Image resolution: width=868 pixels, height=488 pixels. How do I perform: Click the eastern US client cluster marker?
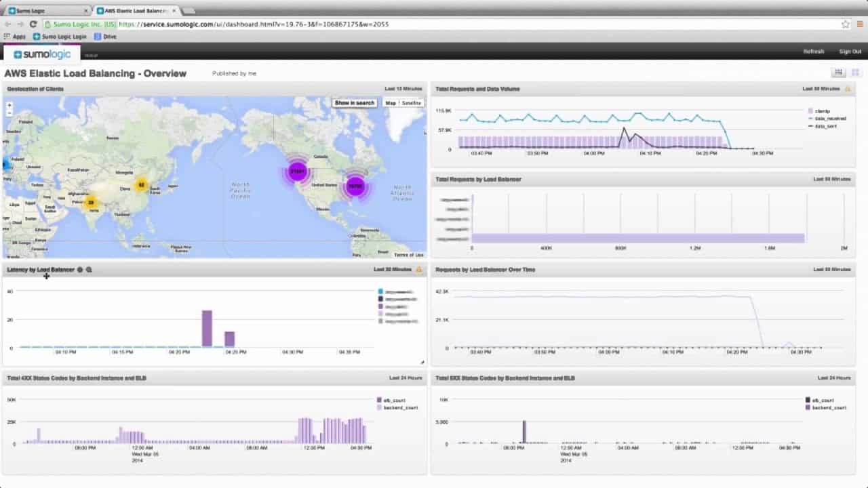click(355, 185)
